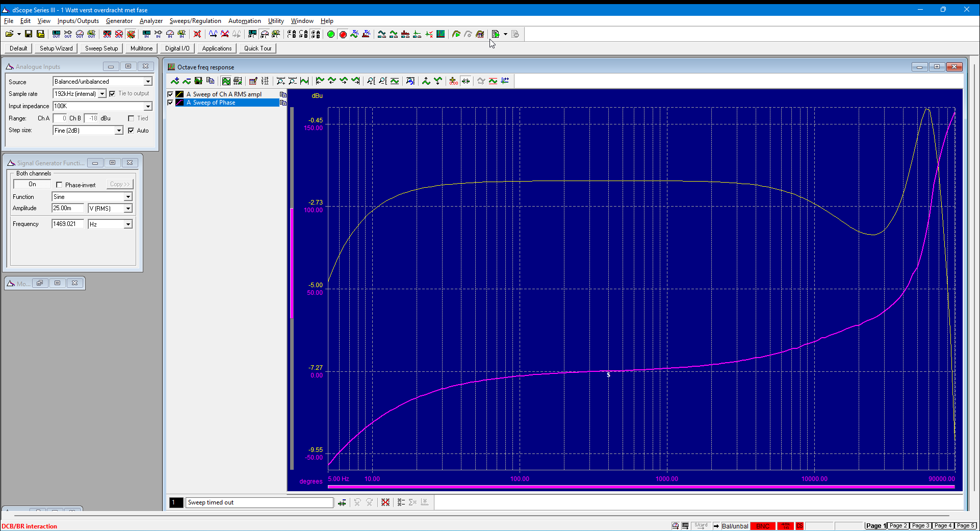Image resolution: width=980 pixels, height=531 pixels.
Task: Click the copy icon beside Ch A RMS trace
Action: pos(283,94)
